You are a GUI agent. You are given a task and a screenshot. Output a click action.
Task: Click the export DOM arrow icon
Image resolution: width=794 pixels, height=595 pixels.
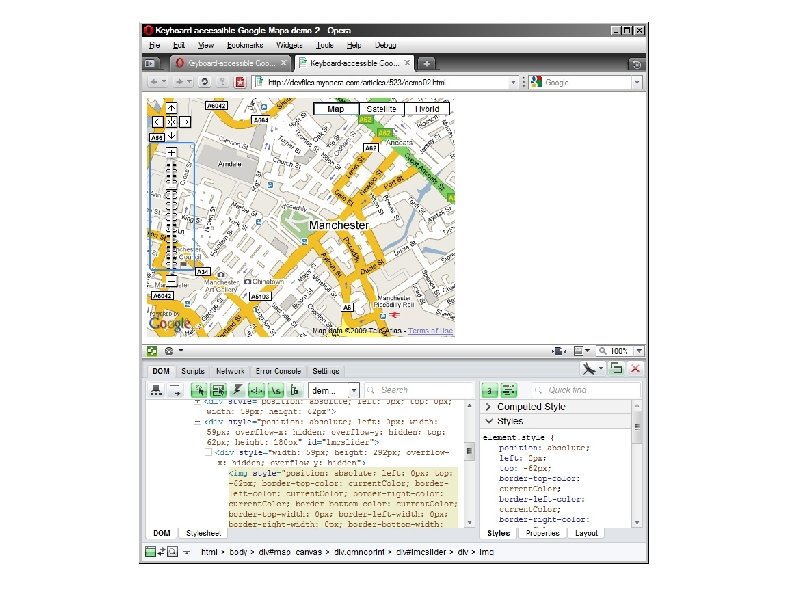175,390
